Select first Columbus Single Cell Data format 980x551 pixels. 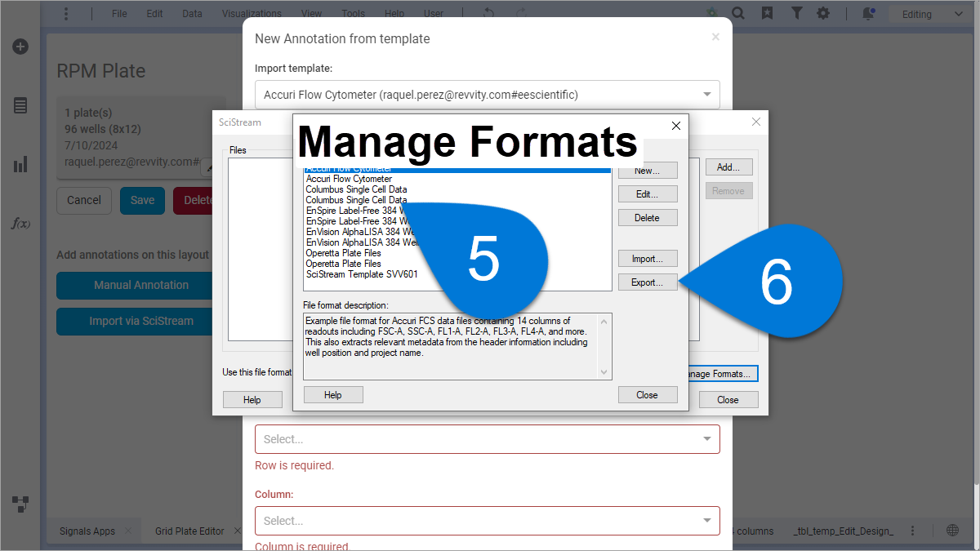[357, 189]
